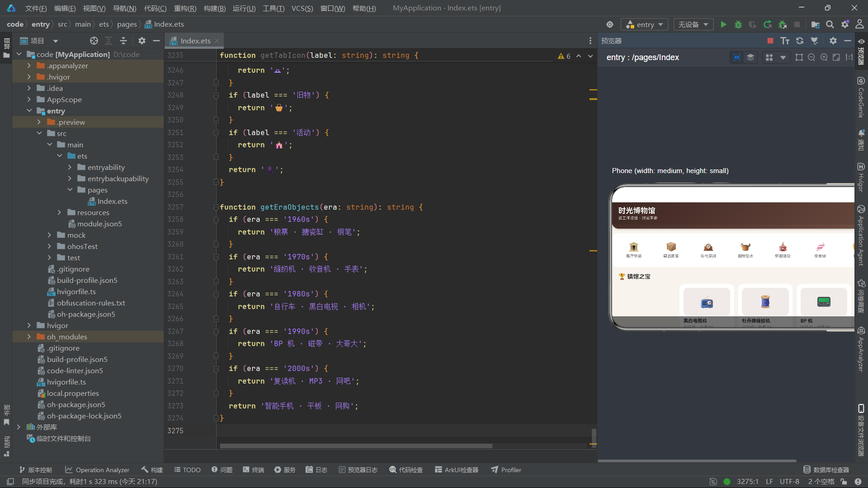Stop the previewer with red square
Image resolution: width=868 pixels, height=488 pixels.
pos(770,41)
